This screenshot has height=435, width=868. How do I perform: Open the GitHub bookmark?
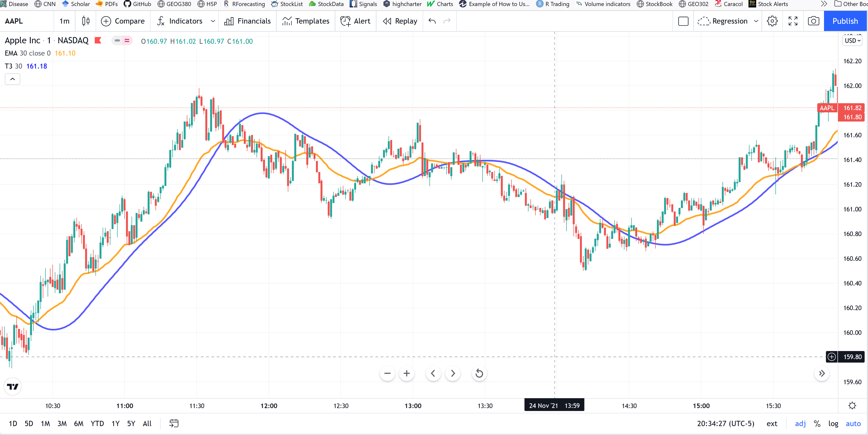[138, 4]
